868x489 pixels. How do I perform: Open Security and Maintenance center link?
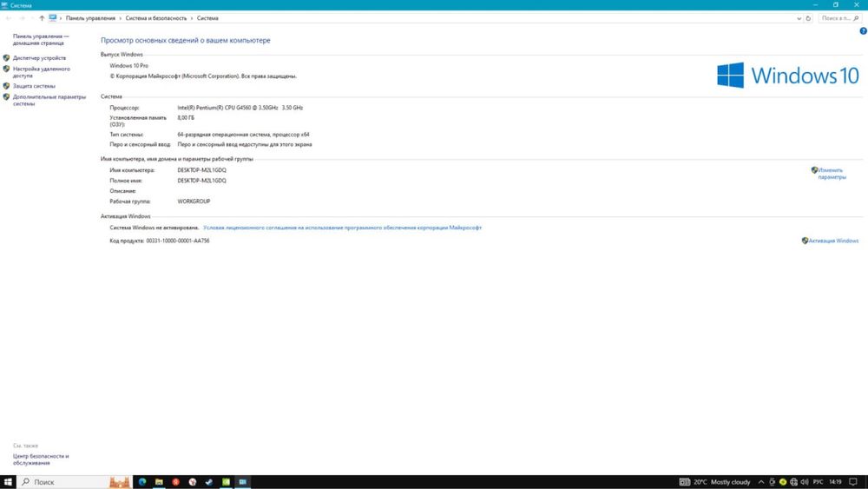click(x=41, y=459)
